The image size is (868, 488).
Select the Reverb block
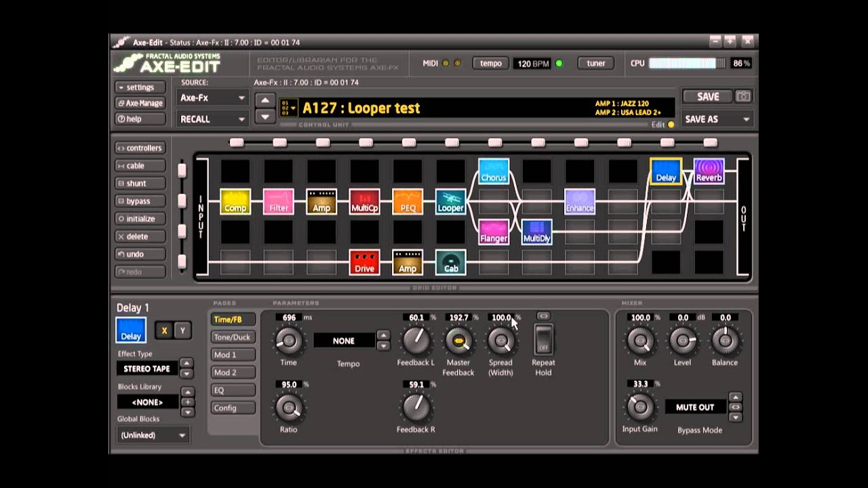(x=709, y=171)
